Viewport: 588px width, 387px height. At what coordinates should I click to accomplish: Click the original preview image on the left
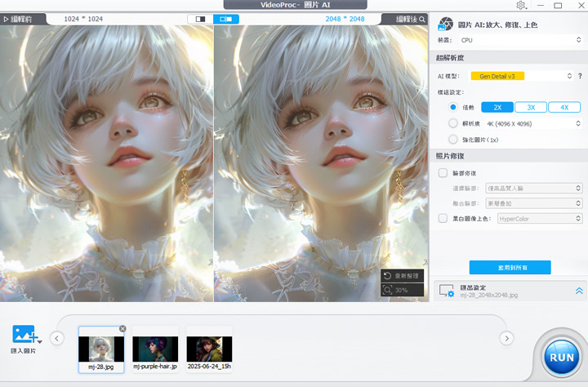[106, 163]
